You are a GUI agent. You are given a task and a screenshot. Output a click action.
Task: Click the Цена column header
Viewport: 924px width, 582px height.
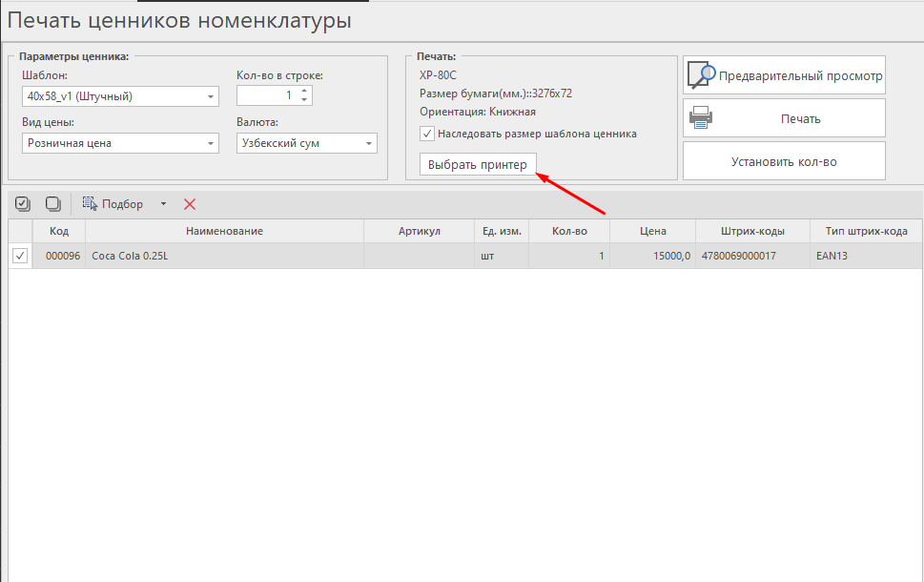point(652,231)
